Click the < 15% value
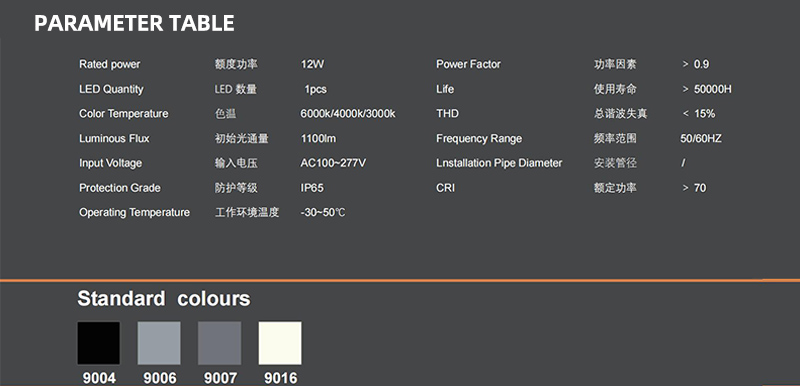The height and width of the screenshot is (386, 800). 699,114
